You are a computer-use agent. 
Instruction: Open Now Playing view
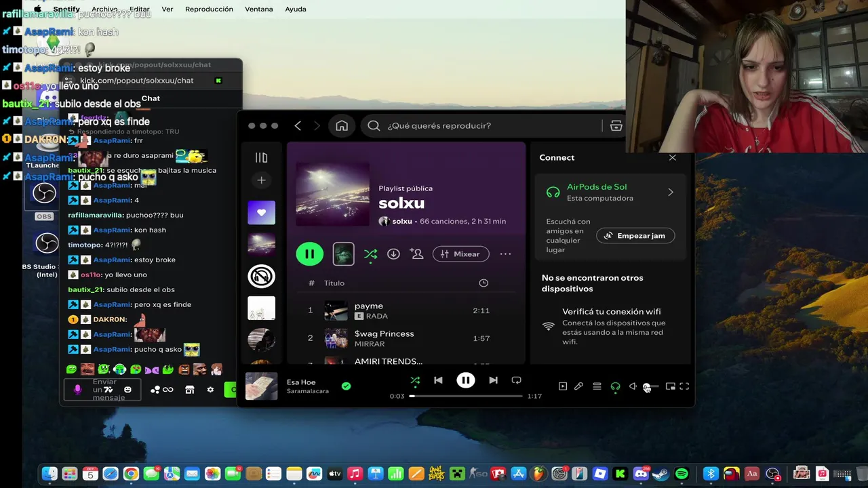point(562,386)
